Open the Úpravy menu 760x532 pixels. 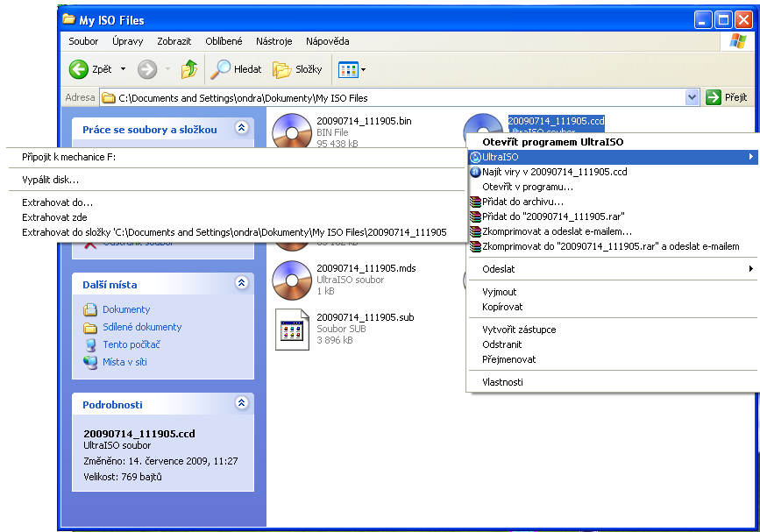tap(127, 41)
